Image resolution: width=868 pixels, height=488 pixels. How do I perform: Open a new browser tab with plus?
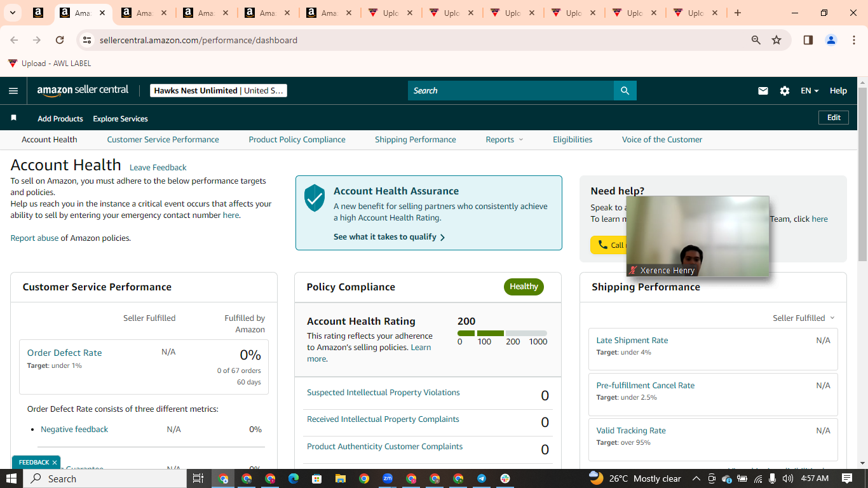[x=738, y=13]
